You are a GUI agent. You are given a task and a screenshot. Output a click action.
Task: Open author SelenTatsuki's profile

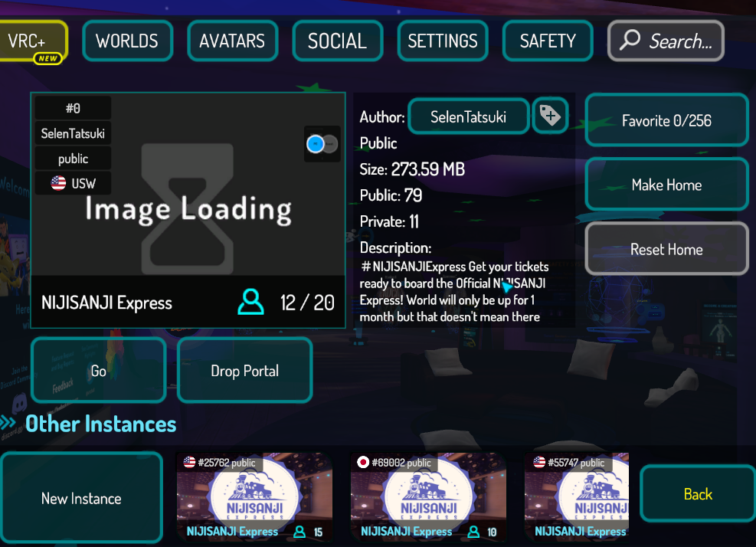click(x=469, y=116)
